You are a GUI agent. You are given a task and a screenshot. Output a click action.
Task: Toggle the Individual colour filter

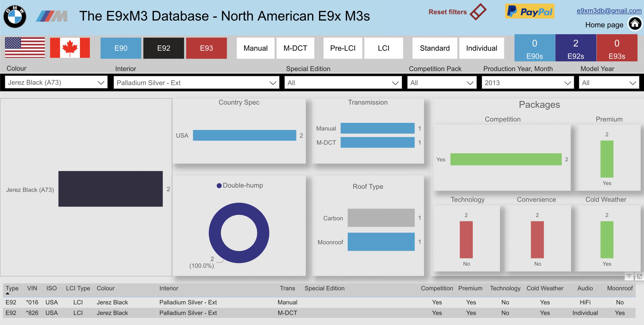point(482,48)
